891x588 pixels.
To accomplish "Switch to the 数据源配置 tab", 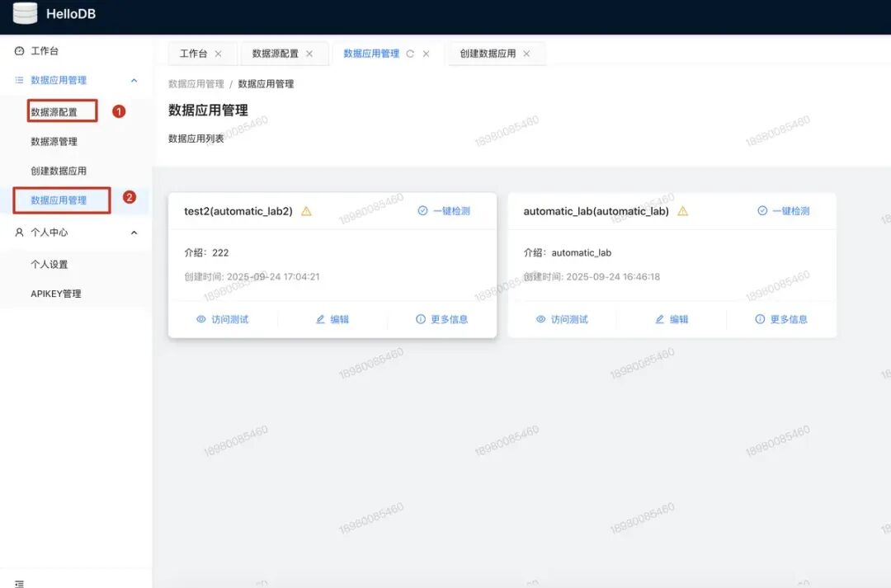I will coord(275,54).
